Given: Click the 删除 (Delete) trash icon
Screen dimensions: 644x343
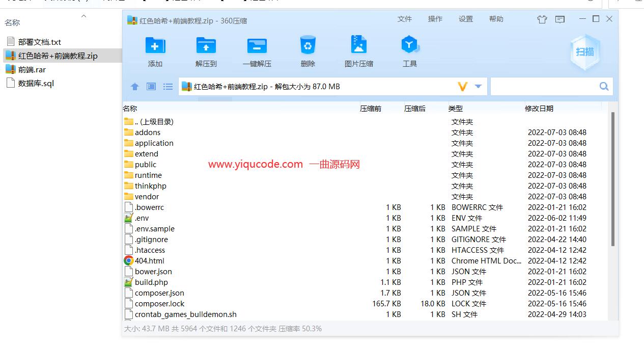Looking at the screenshot, I should tap(308, 45).
